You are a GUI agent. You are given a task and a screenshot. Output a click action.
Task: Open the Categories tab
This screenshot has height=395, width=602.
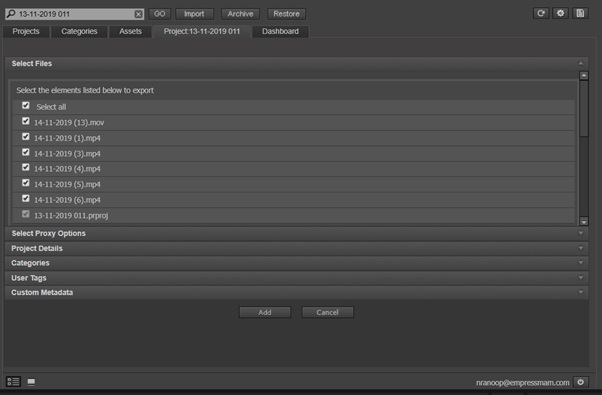[79, 31]
